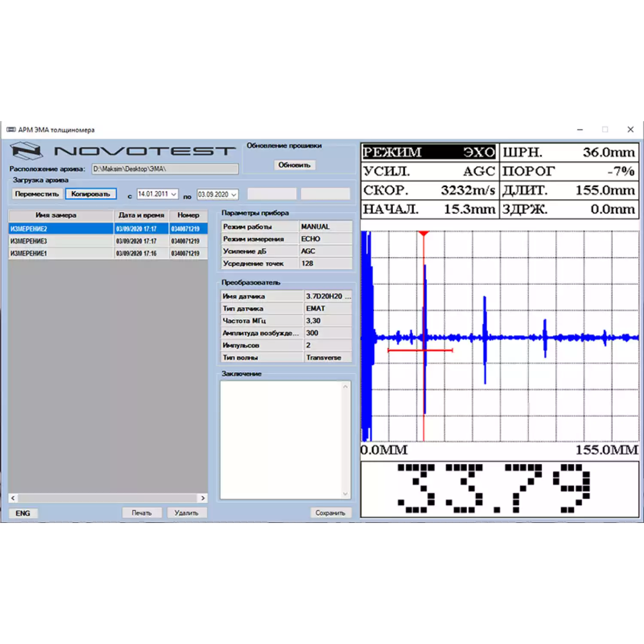The height and width of the screenshot is (644, 644).
Task: Click the Печать button
Action: point(142,513)
